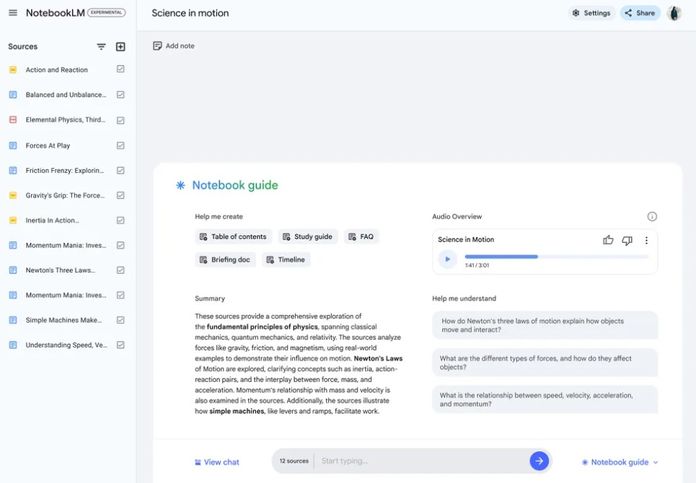
Task: Click Newton's Three Laws source icon
Action: click(x=13, y=270)
